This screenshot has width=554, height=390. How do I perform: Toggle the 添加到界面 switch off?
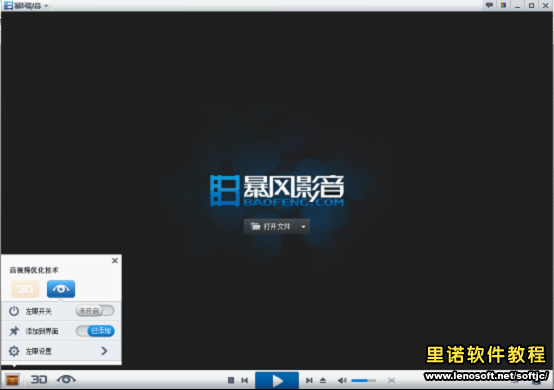tap(95, 331)
